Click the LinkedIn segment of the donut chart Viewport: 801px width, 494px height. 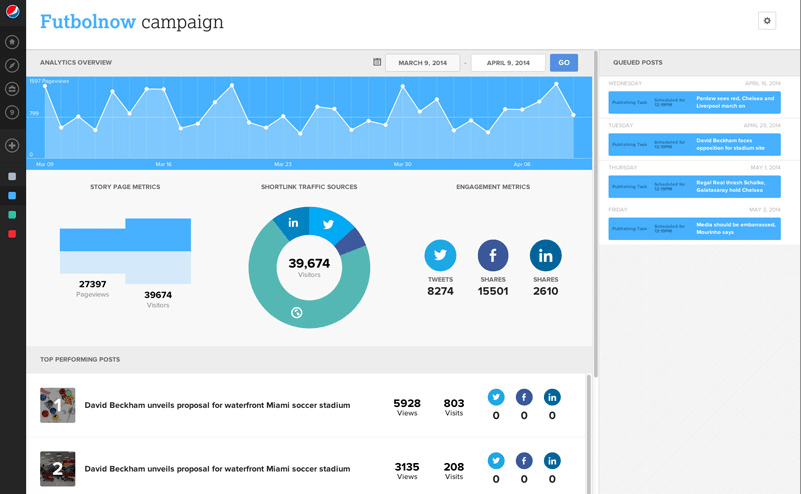coord(293,223)
